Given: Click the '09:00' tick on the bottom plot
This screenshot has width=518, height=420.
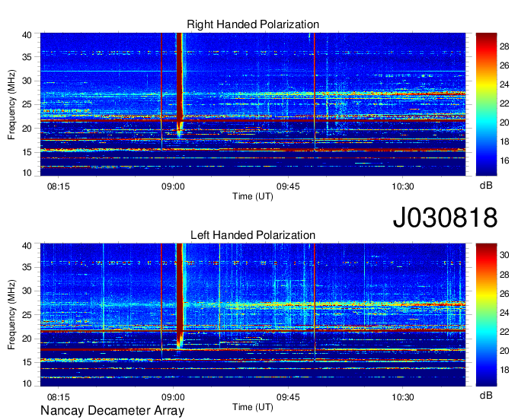Looking at the screenshot, I should tap(173, 397).
